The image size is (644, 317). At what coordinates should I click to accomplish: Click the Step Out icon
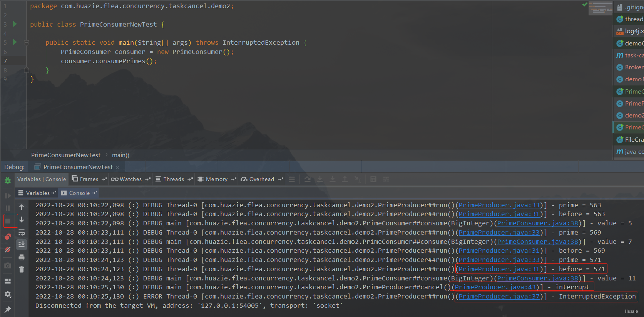(x=345, y=179)
